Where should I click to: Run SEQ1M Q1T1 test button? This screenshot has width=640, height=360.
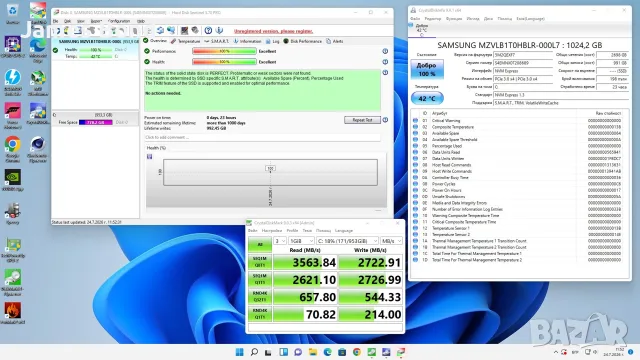click(x=260, y=279)
